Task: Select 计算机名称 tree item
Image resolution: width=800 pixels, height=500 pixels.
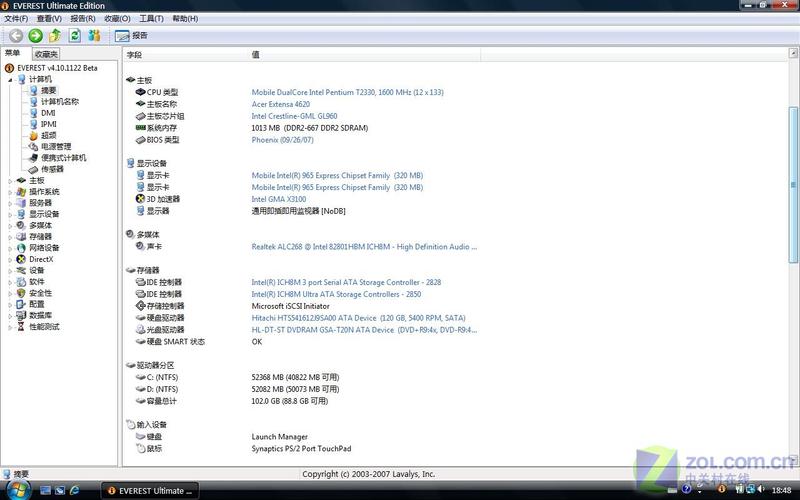Action: [x=60, y=102]
